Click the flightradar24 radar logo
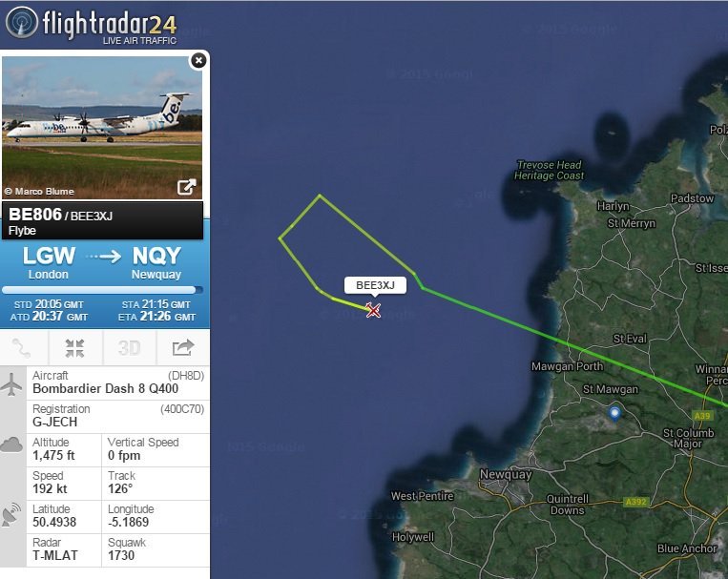Screen dimensions: 728x579 (21, 22)
